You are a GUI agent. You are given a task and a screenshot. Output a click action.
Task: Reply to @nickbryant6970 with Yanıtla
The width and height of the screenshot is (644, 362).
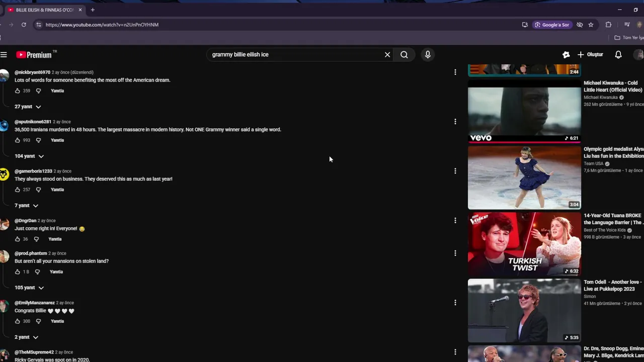(x=57, y=90)
